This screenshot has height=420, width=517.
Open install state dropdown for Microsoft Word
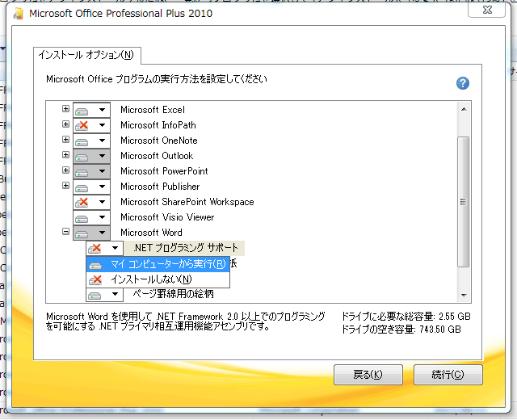(91, 233)
